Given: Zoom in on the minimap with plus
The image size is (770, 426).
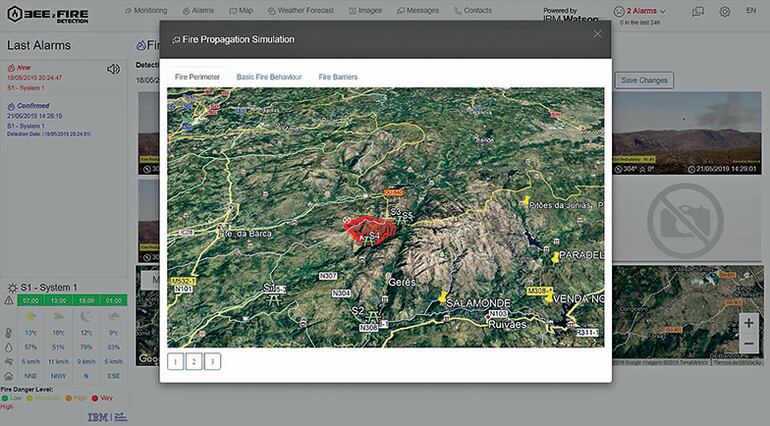Looking at the screenshot, I should pyautogui.click(x=748, y=323).
